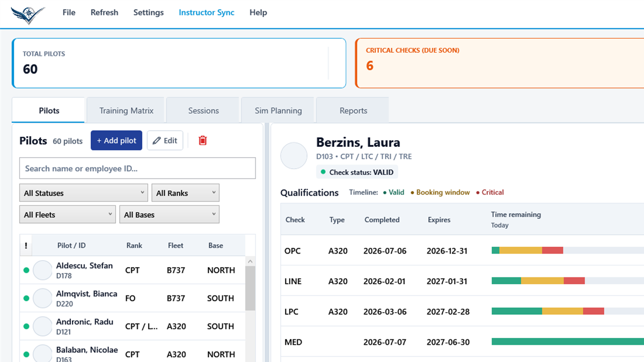The width and height of the screenshot is (644, 362).
Task: Click the Critical legend label
Action: click(x=493, y=192)
